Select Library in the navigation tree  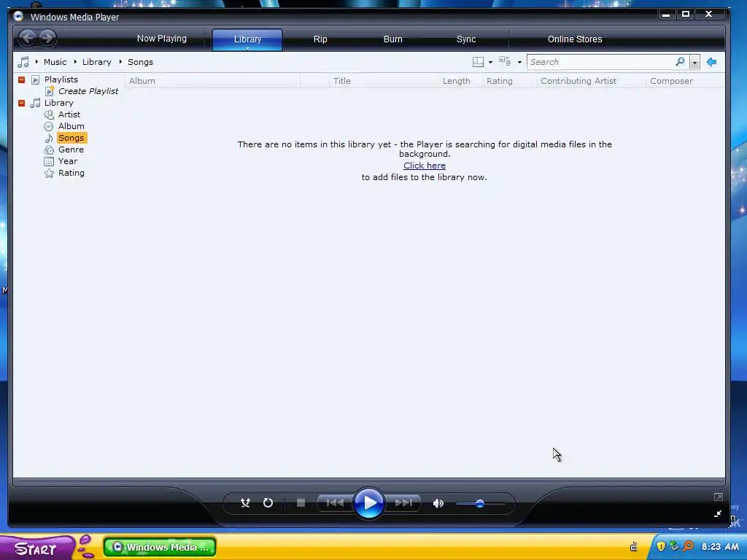coord(58,103)
